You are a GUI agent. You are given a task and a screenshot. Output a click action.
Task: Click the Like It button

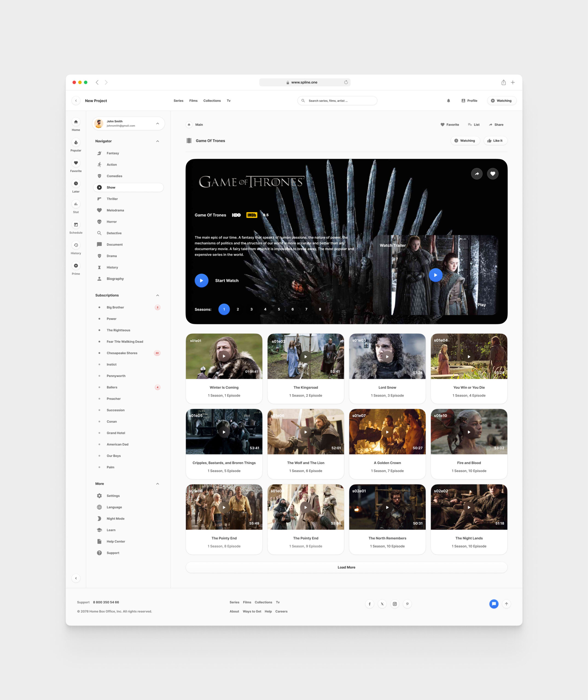[x=495, y=141]
